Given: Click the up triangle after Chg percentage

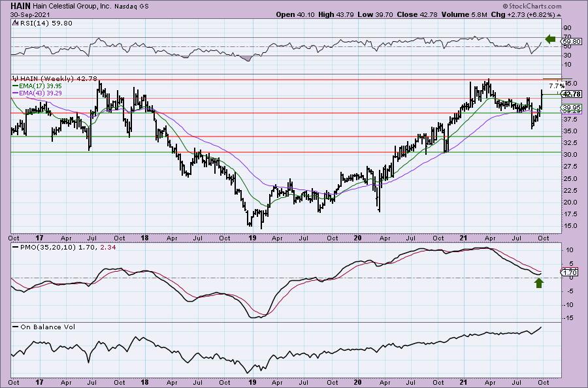Looking at the screenshot, I should 559,15.
